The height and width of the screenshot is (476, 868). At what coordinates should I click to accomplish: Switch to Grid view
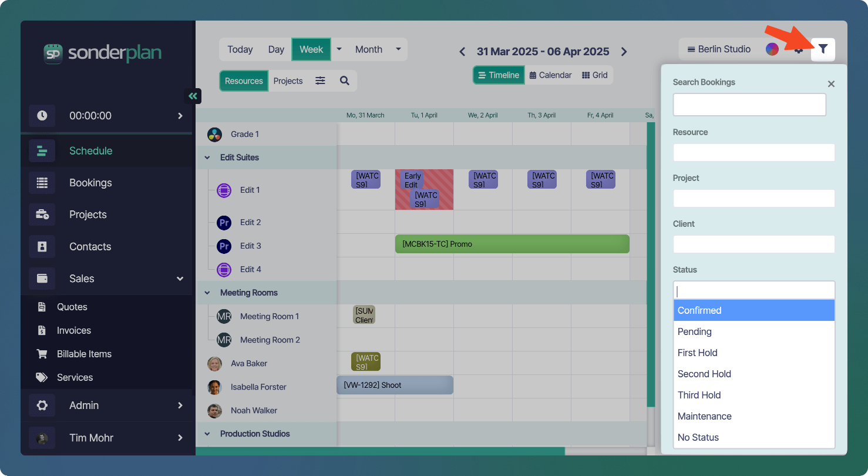(594, 75)
